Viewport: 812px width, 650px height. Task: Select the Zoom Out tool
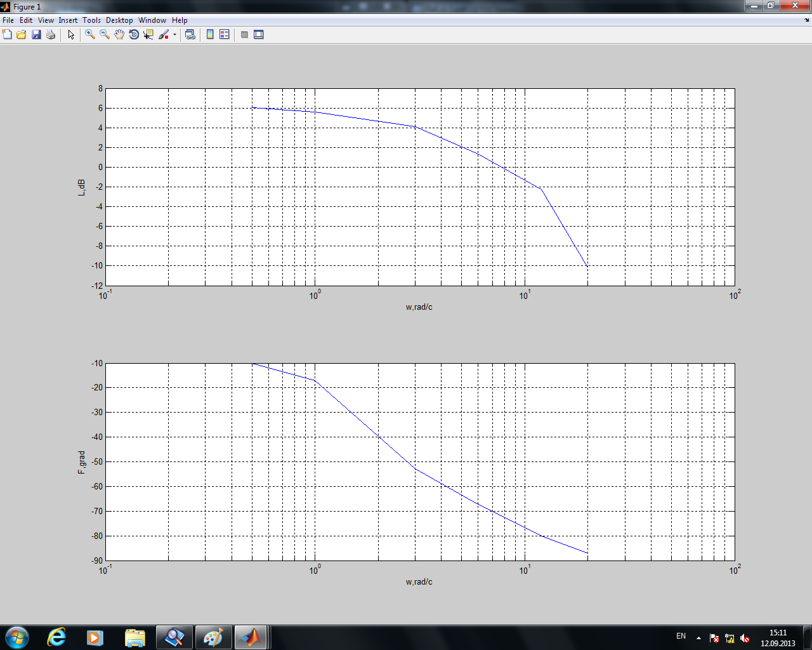[105, 34]
